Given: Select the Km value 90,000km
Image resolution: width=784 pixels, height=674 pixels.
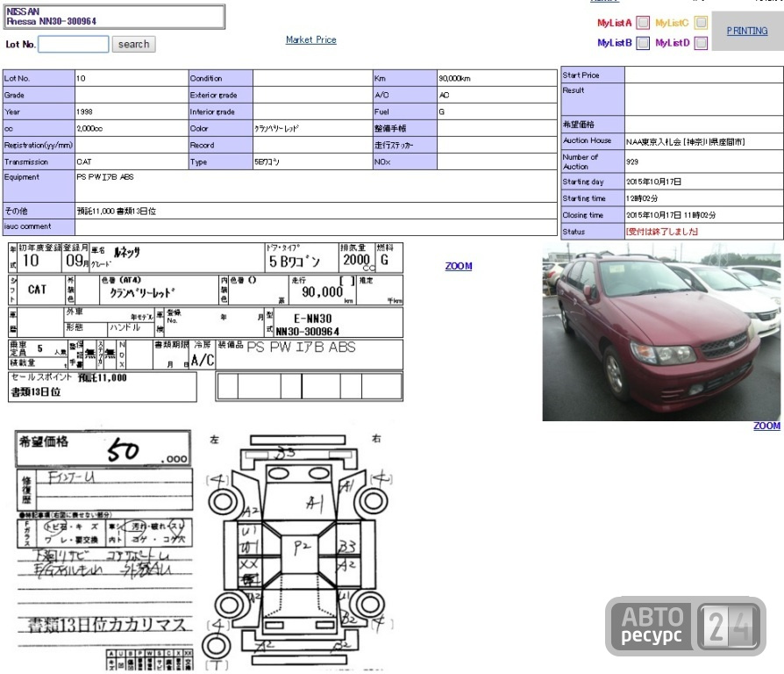Looking at the screenshot, I should click(x=454, y=79).
